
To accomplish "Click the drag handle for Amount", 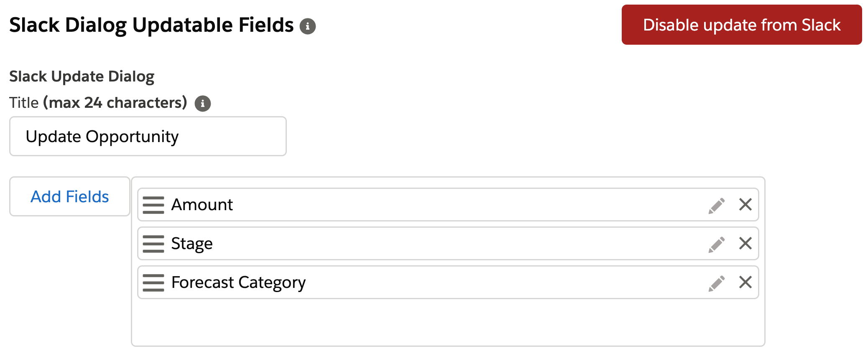I will pos(153,205).
